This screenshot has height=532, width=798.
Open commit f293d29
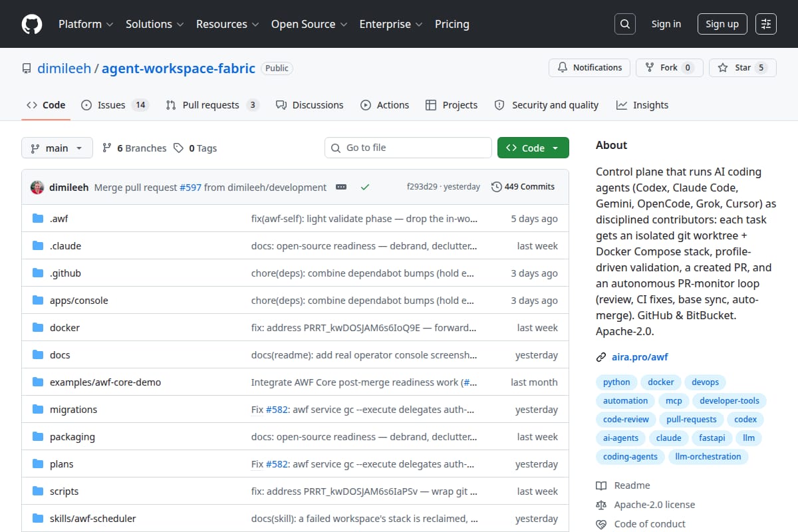(x=422, y=187)
